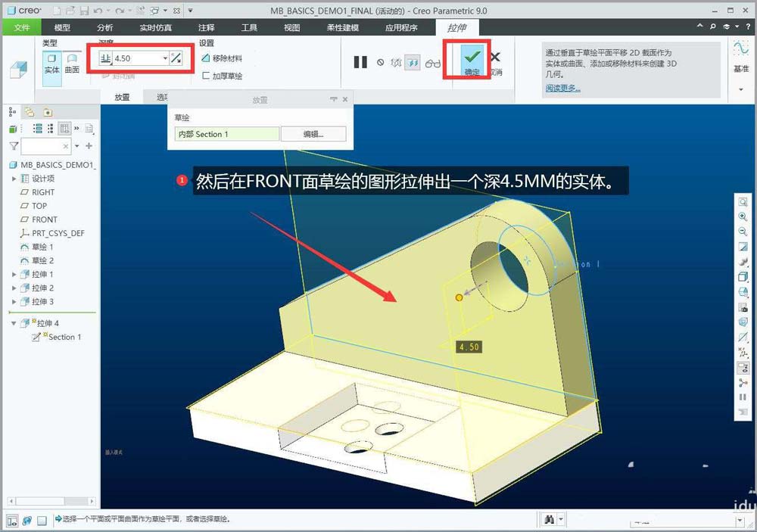The image size is (757, 532).
Task: Click the plus icon beside tree search
Action: point(89,146)
